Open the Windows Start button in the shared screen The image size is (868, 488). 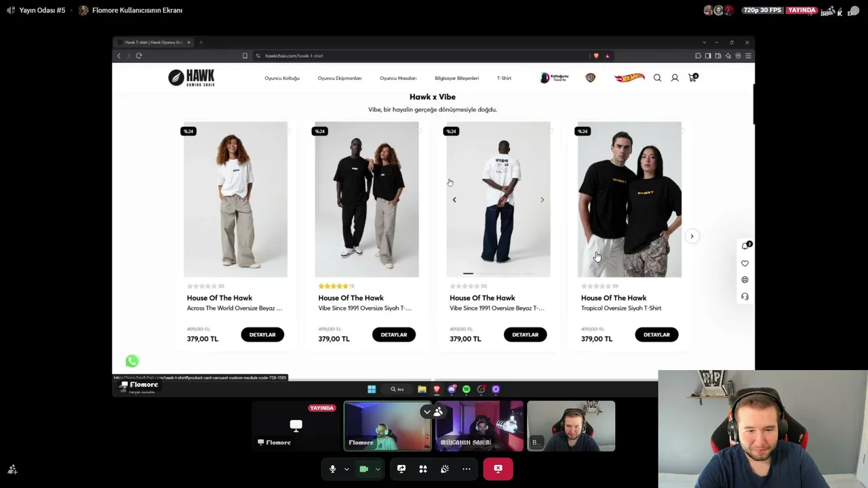coord(372,389)
